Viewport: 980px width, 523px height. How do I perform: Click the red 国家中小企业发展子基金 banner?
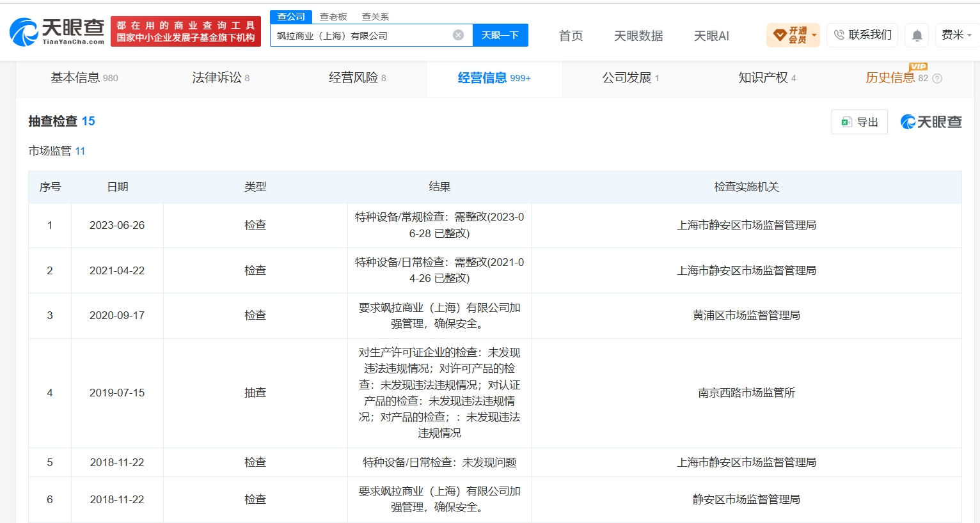tap(186, 31)
